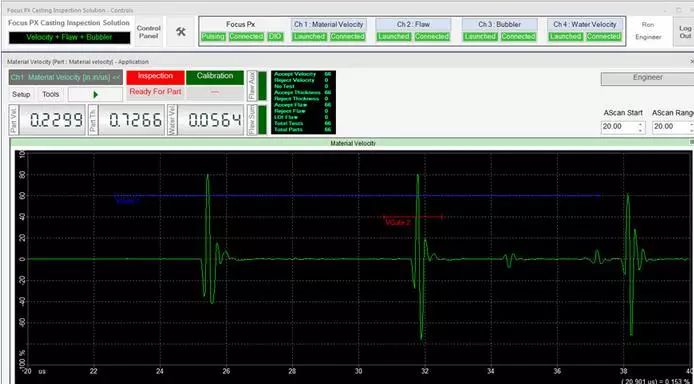Click the Control Panel button

149,31
